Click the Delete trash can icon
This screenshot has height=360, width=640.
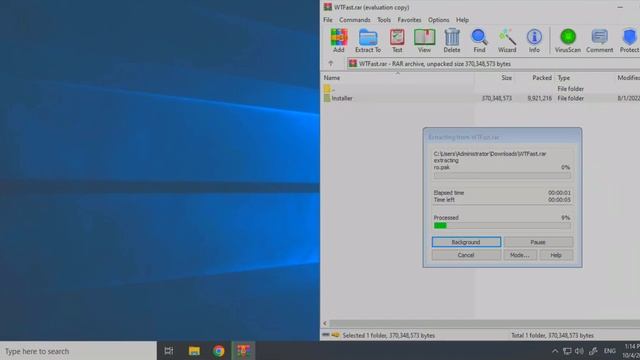(x=452, y=40)
